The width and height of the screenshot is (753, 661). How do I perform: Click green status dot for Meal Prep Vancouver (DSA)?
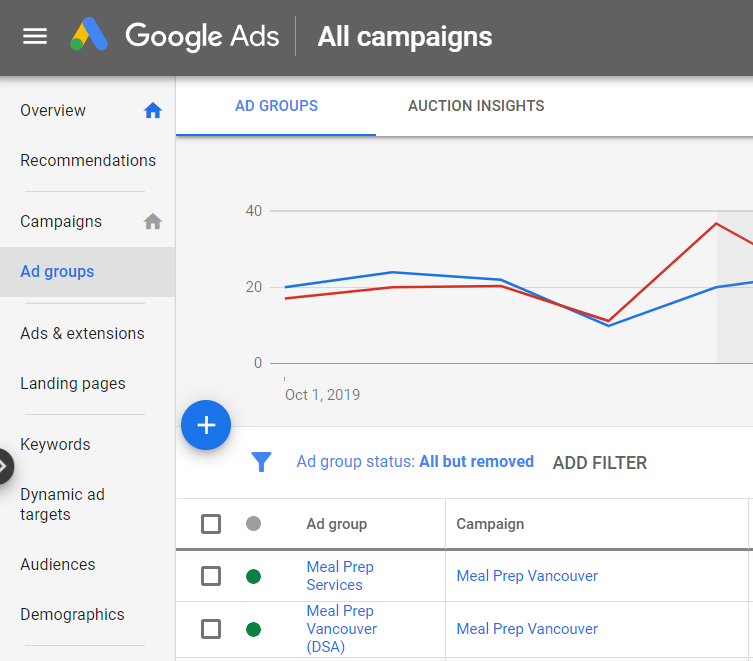pyautogui.click(x=253, y=629)
